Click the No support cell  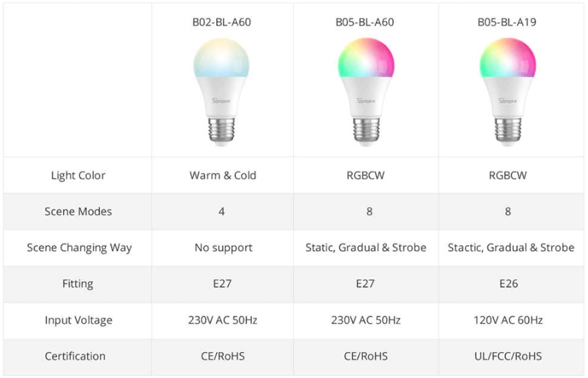(223, 248)
